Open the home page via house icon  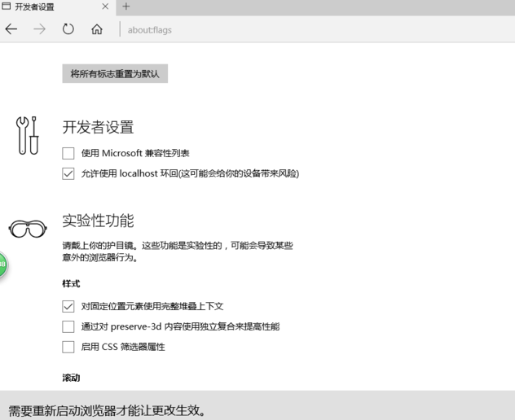[97, 29]
